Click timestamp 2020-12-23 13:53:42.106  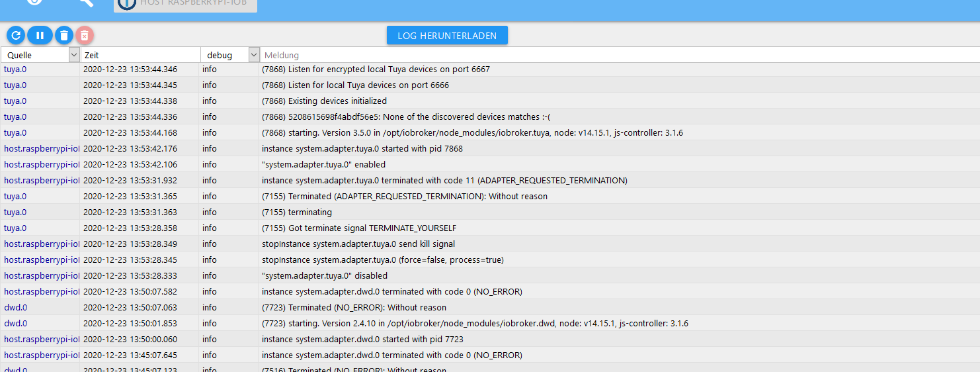click(130, 164)
